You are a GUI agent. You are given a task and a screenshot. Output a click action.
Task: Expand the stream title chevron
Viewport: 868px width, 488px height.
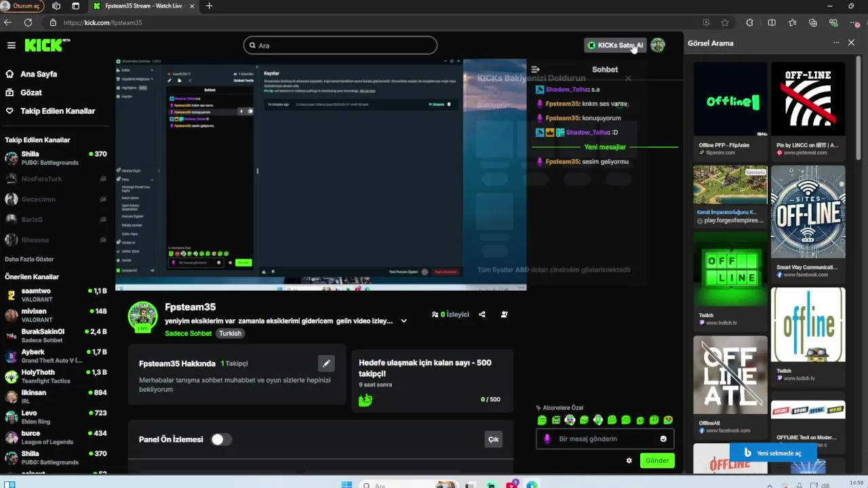(403, 321)
